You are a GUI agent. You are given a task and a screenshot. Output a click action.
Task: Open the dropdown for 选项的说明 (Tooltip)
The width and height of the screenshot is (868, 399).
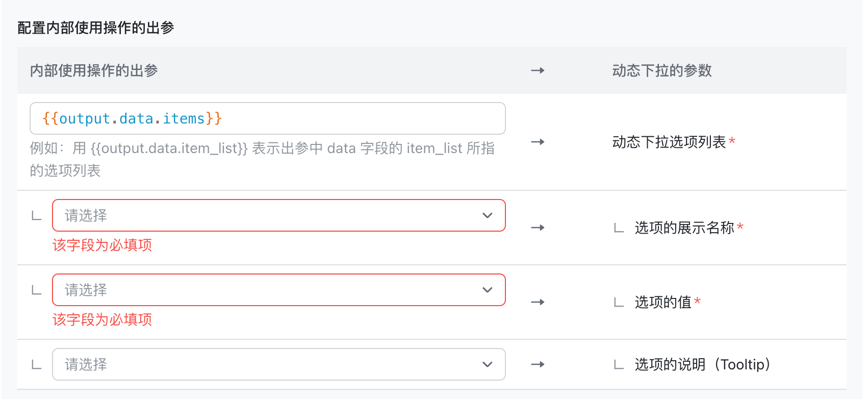coord(279,364)
